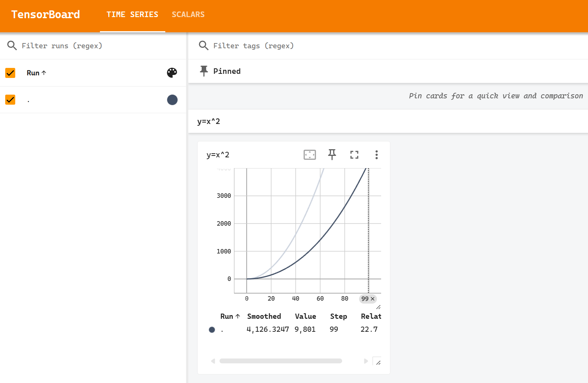
Task: Collapse the y=x^2 tag group header
Action: [209, 121]
